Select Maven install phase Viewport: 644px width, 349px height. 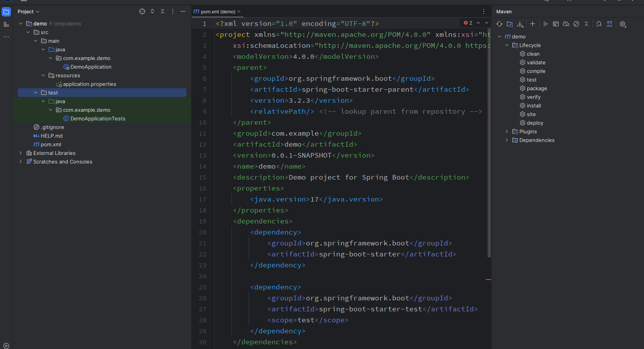click(534, 105)
